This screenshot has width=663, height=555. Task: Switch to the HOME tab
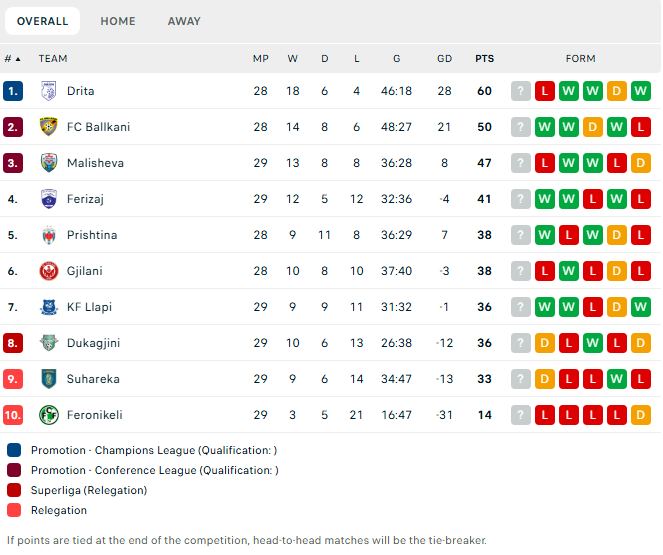click(118, 21)
